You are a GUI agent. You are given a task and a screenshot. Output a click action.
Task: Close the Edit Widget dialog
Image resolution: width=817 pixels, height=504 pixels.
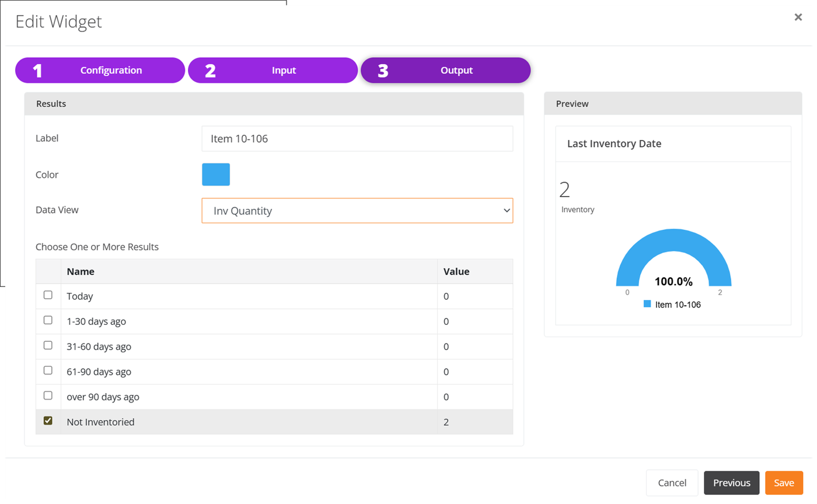pos(798,17)
